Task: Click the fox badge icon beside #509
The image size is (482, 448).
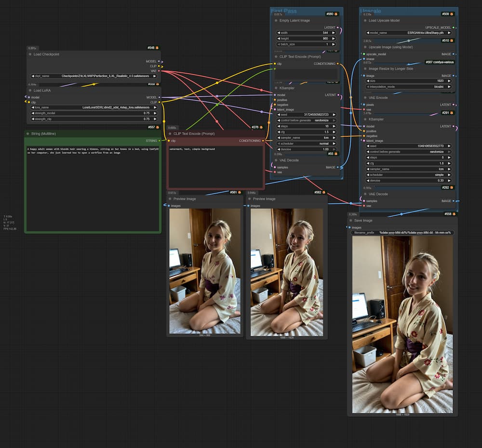Action: tap(452, 14)
